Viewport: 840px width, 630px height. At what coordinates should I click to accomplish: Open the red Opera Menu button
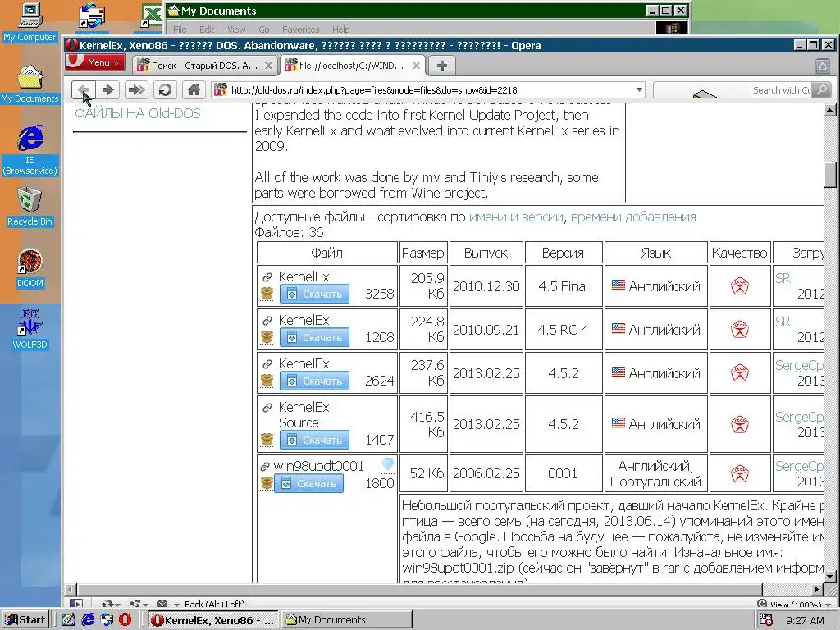95,62
